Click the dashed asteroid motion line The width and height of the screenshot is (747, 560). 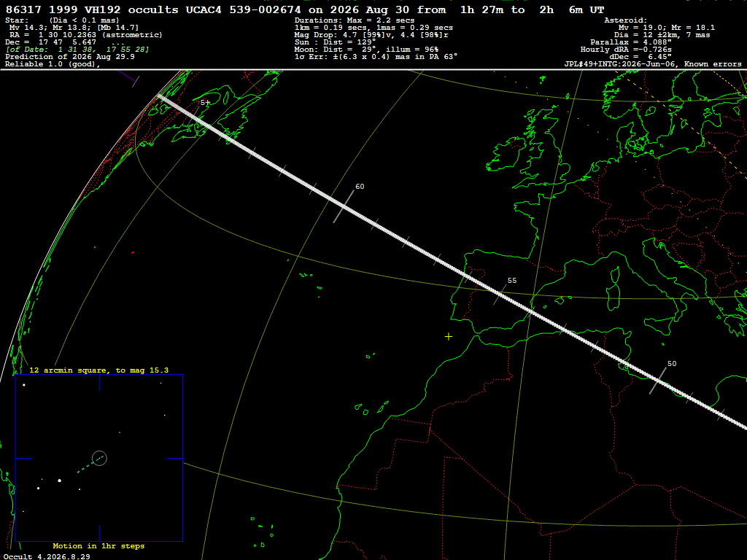click(x=89, y=464)
